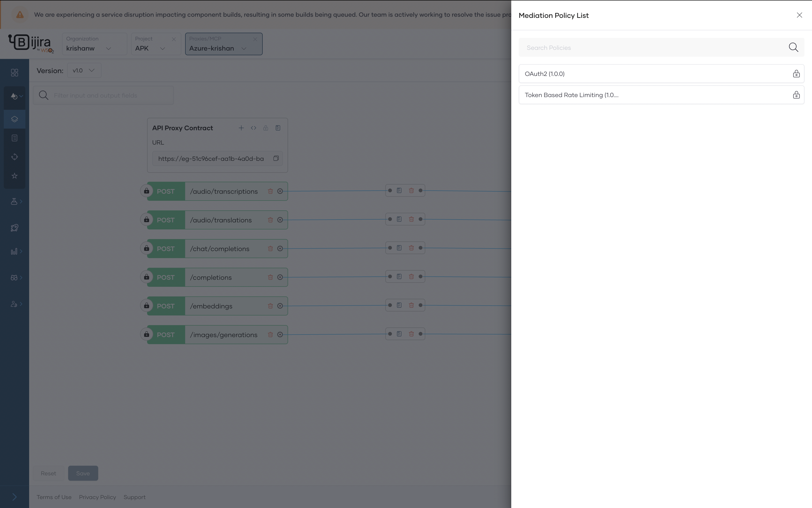Open the Version v1.0 dropdown
Viewport: 812px width, 508px height.
84,70
